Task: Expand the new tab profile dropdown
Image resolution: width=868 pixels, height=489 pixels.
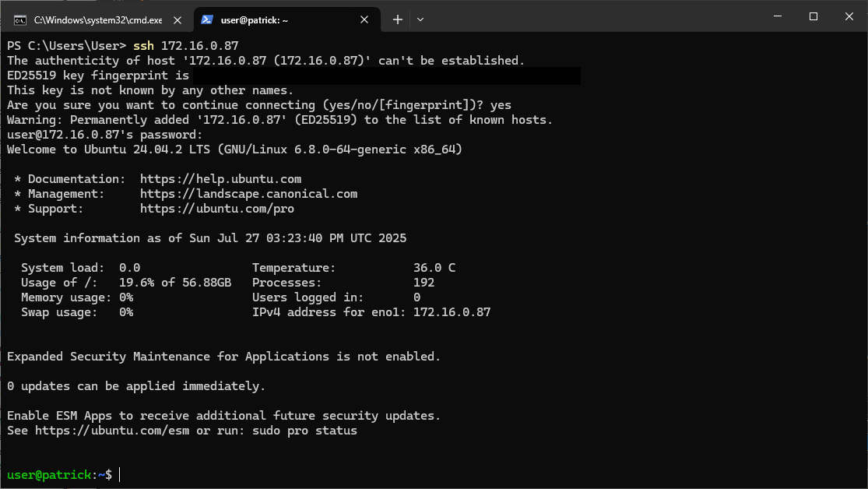Action: (420, 19)
